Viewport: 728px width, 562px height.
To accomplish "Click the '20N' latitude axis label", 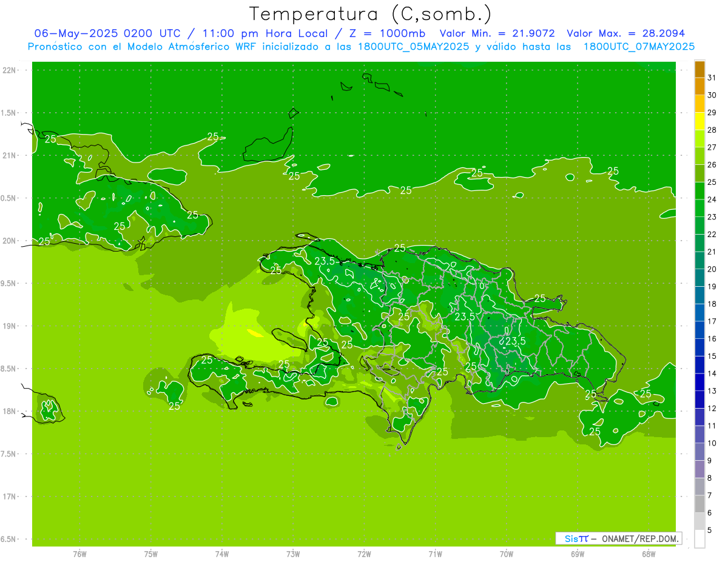I will pos(9,241).
